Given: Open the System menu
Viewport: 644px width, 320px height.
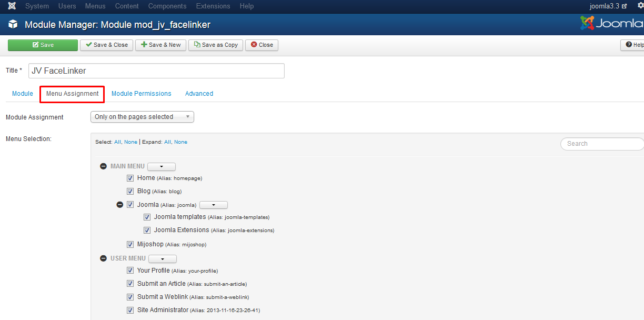Looking at the screenshot, I should point(37,6).
